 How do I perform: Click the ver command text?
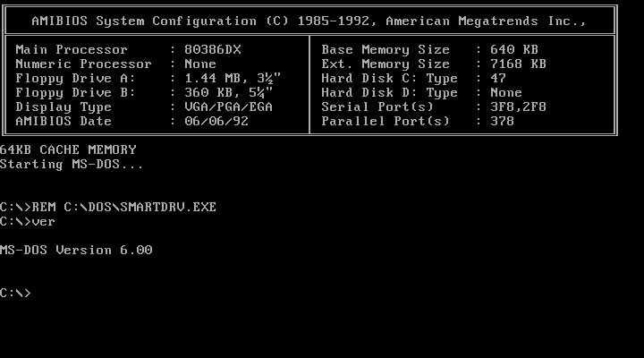click(x=43, y=222)
